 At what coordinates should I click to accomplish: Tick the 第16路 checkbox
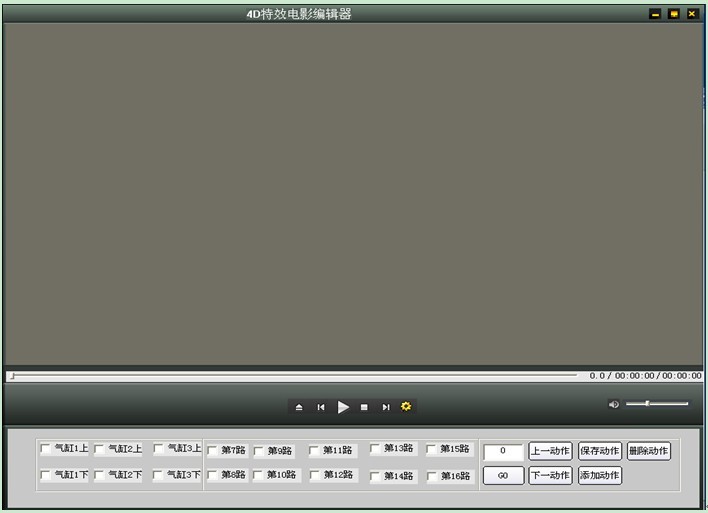433,476
